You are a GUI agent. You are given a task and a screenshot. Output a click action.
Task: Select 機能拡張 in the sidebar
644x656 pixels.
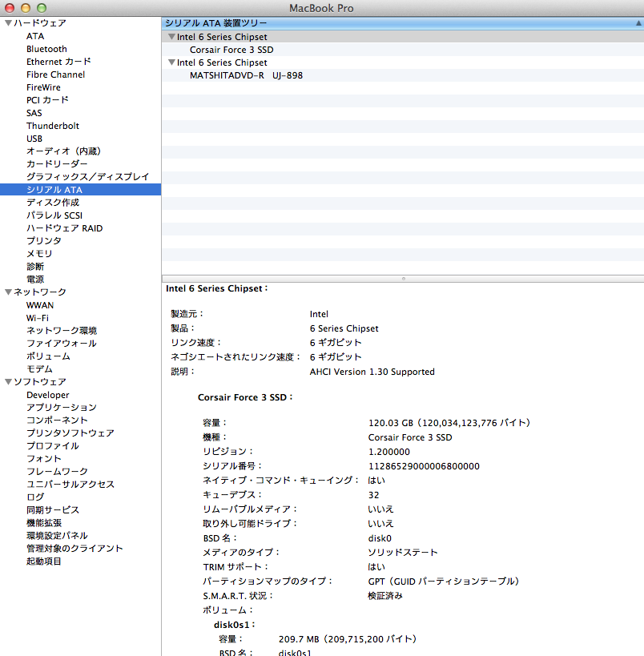click(x=44, y=523)
